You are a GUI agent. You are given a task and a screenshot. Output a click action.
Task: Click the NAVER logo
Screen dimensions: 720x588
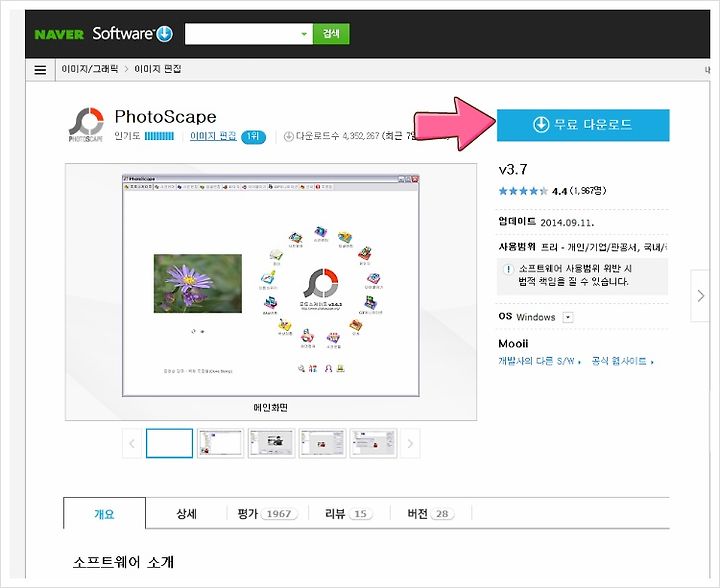click(x=59, y=34)
